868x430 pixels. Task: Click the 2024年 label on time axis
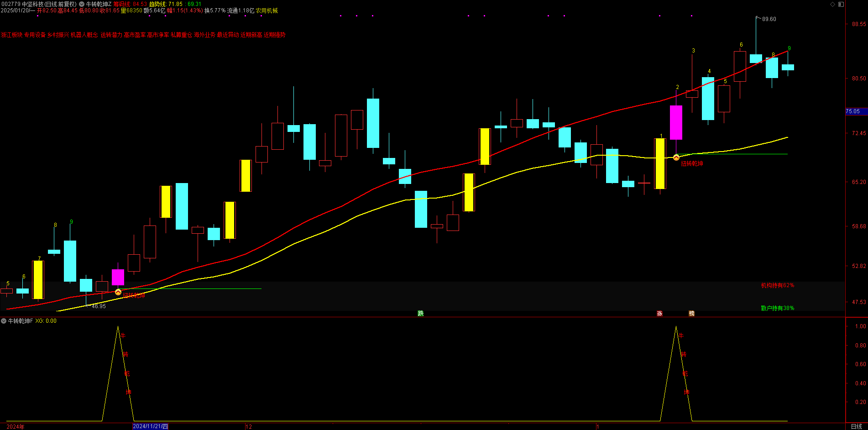click(15, 426)
